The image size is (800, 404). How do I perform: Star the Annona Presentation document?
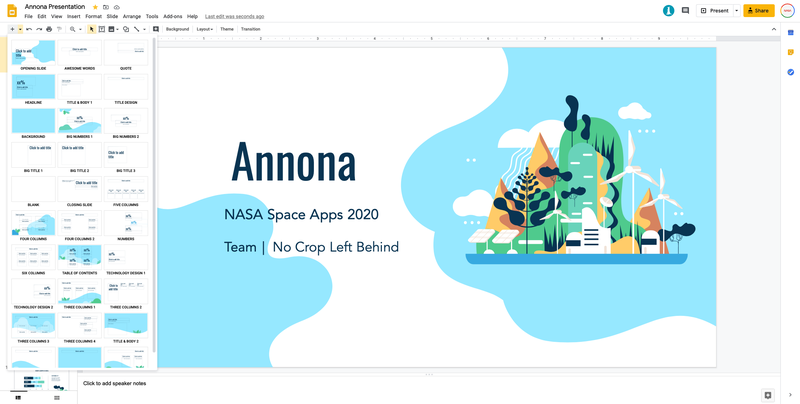pyautogui.click(x=96, y=7)
